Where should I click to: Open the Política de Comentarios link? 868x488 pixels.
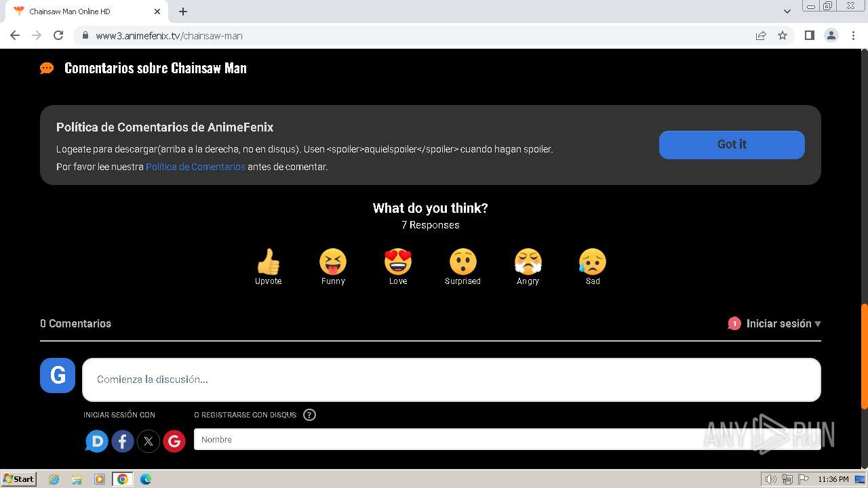click(x=195, y=167)
